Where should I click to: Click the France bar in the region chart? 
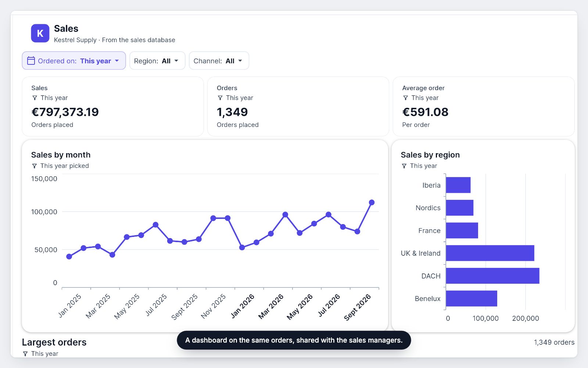462,230
